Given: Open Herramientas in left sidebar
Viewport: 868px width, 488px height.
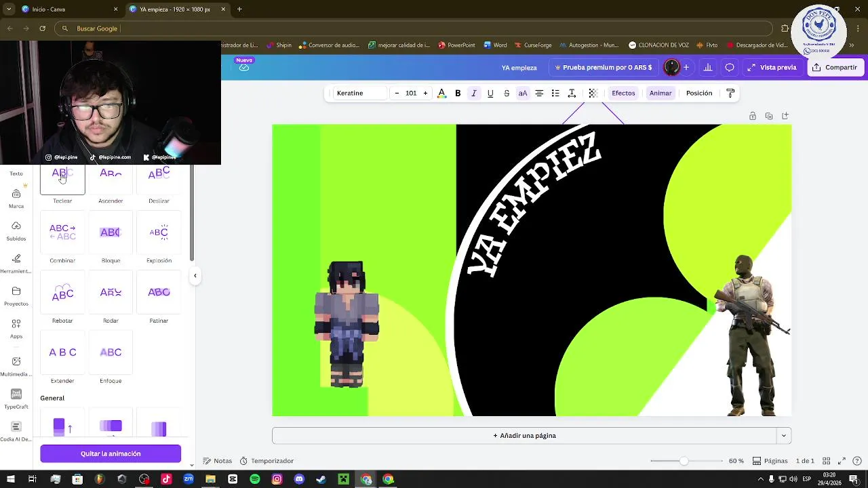Looking at the screenshot, I should [16, 264].
